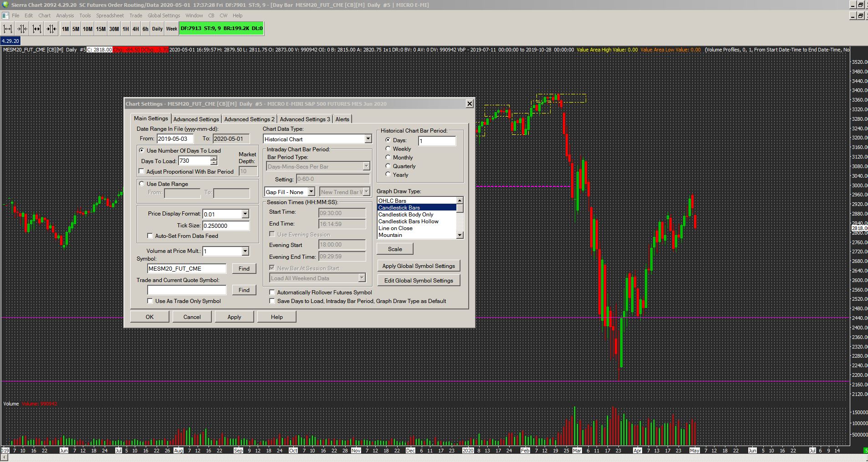Switch chart to 10M timeframe
Image resolution: width=868 pixels, height=462 pixels.
coord(87,29)
